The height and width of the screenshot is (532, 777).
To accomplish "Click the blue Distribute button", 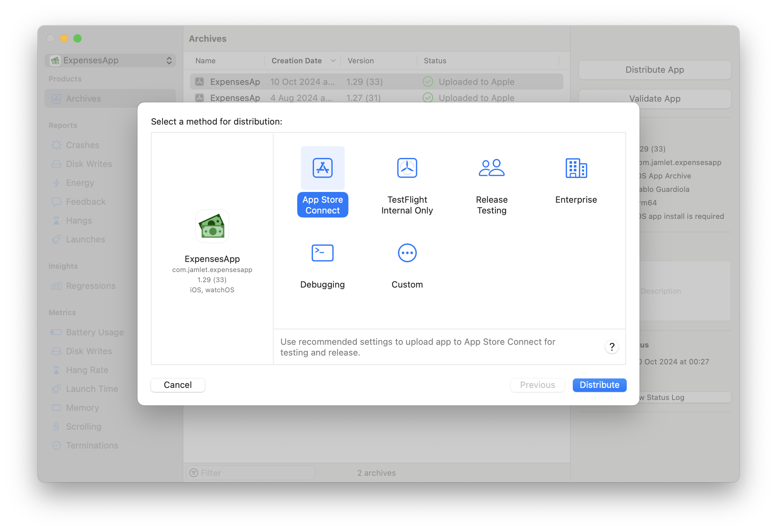I will [x=599, y=385].
